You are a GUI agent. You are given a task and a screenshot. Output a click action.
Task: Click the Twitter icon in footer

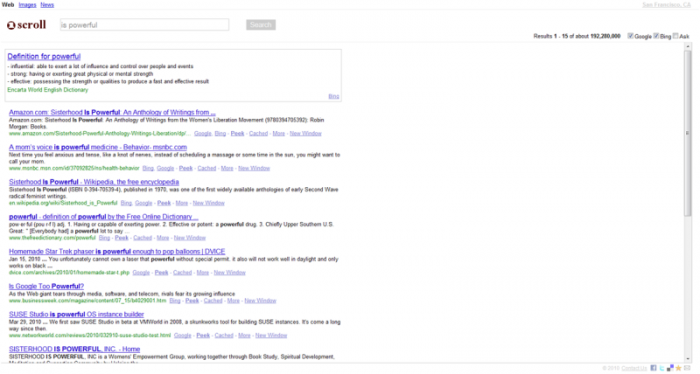click(x=662, y=368)
